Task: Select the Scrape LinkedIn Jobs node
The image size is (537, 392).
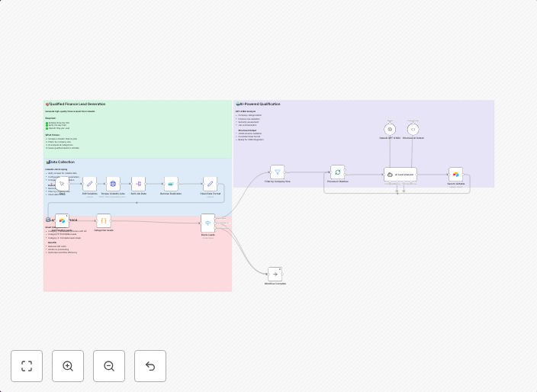Action: (x=113, y=184)
